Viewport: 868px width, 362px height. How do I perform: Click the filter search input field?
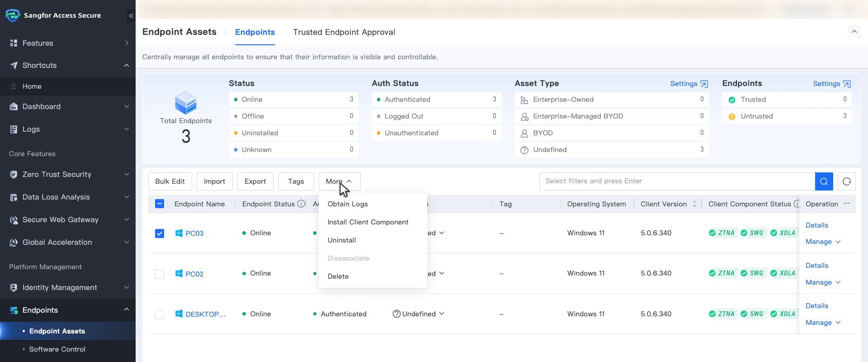coord(677,181)
